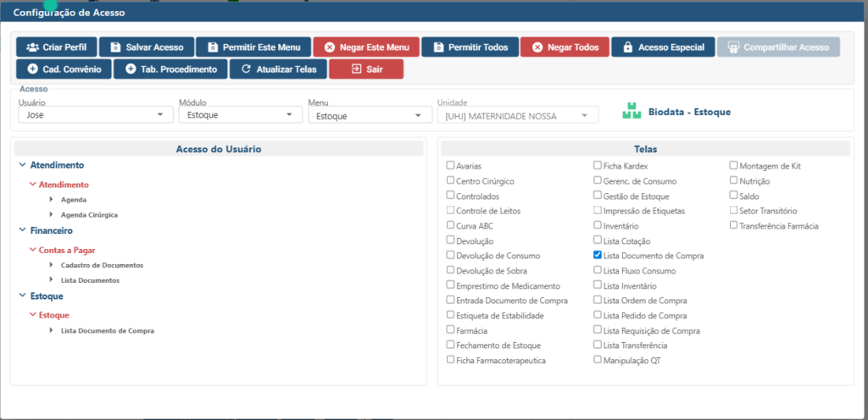Select Cadastro de Documentos tree item
The width and height of the screenshot is (868, 420).
102,265
